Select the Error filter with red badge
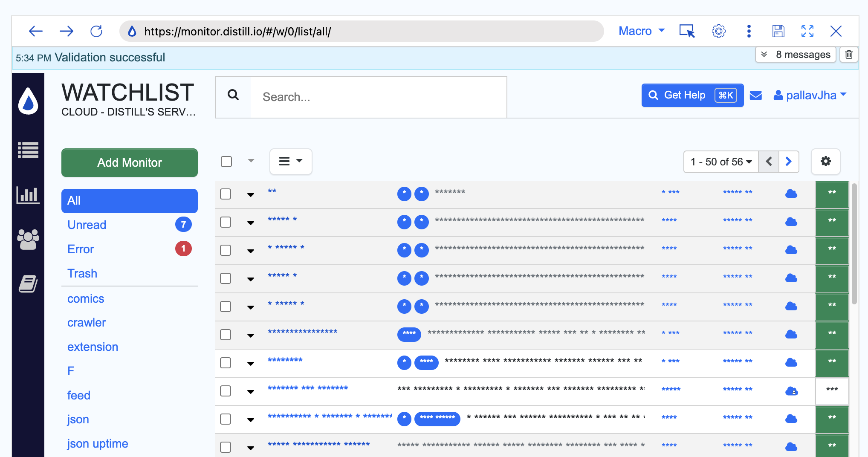Viewport: 868px width, 457px height. tap(80, 249)
